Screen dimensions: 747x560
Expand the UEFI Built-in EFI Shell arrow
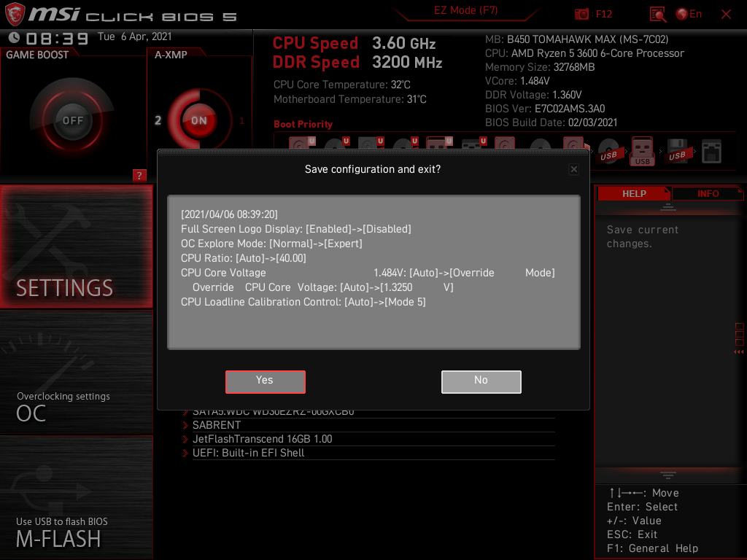pyautogui.click(x=186, y=453)
